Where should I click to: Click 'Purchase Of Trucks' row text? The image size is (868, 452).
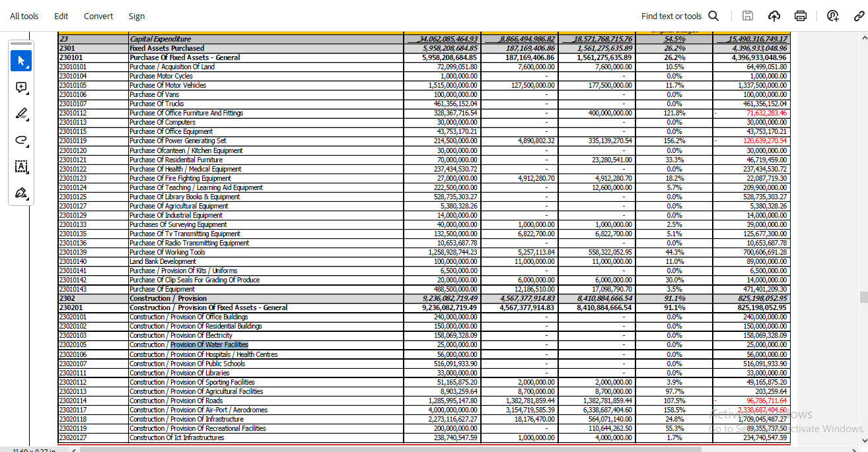pyautogui.click(x=157, y=104)
